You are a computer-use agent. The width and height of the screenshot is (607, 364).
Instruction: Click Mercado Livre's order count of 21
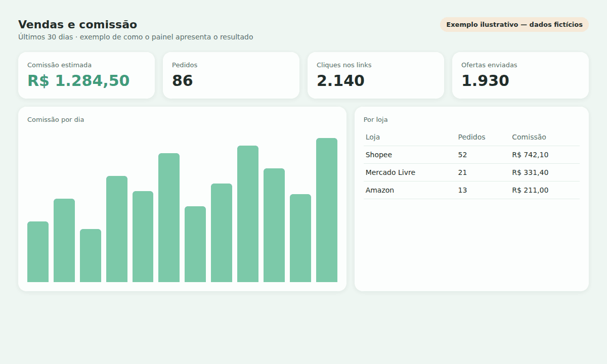[x=463, y=172]
